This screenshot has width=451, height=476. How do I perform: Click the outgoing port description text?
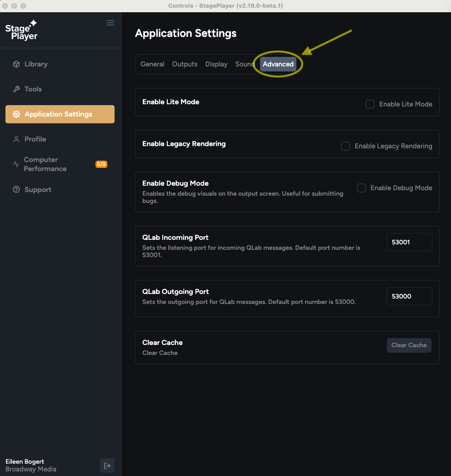[x=249, y=302]
